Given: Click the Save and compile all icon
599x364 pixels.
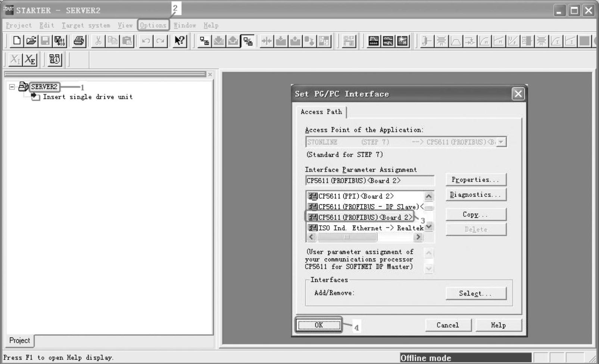Looking at the screenshot, I should [x=60, y=41].
